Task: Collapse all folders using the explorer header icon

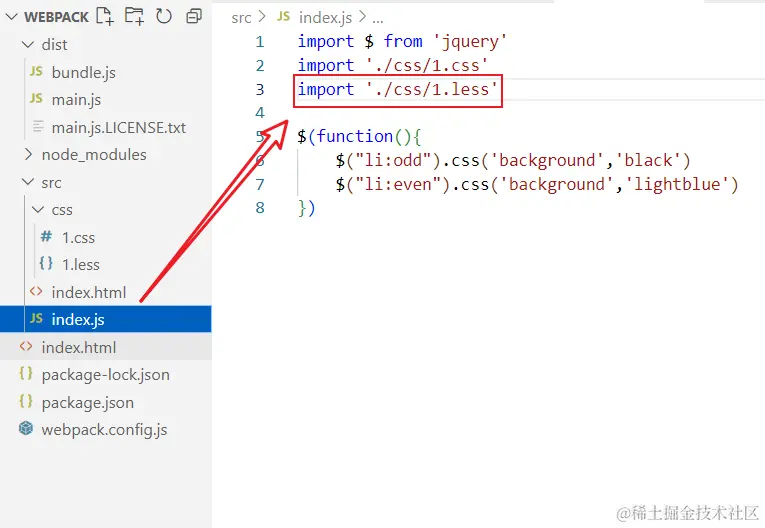Action: [x=194, y=16]
